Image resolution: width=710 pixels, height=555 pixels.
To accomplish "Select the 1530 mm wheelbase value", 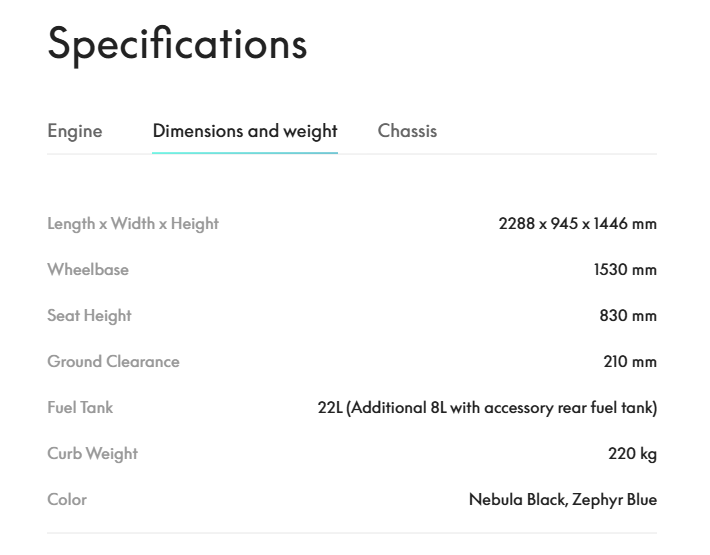I will (x=625, y=269).
